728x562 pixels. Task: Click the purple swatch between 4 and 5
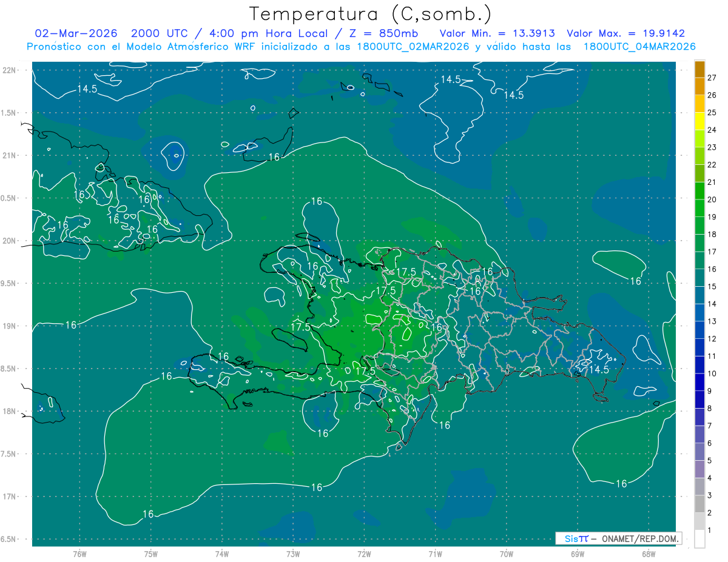[699, 469]
